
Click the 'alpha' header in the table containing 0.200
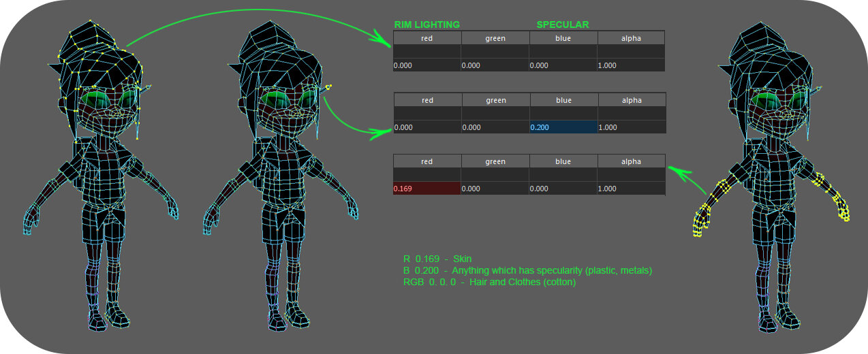pyautogui.click(x=632, y=100)
